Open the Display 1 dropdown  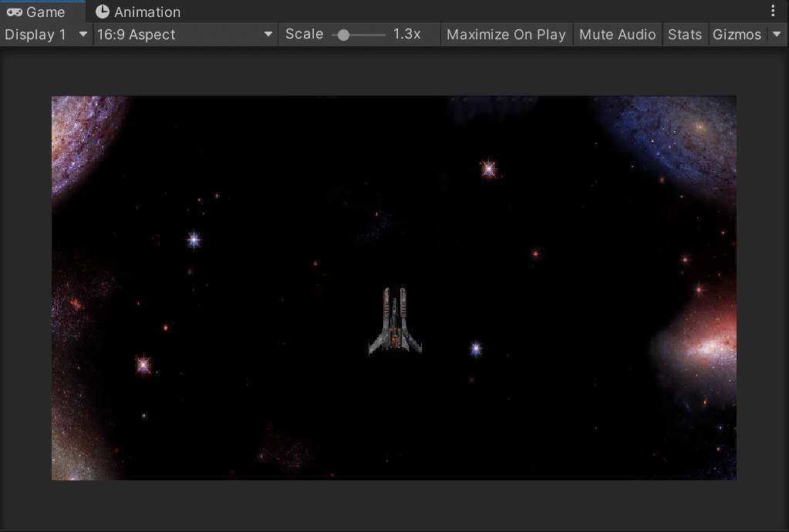tap(46, 34)
